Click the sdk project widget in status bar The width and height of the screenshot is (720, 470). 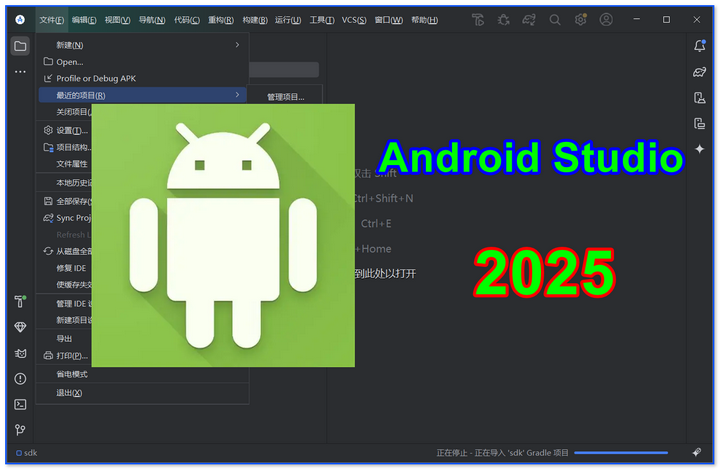pos(27,453)
